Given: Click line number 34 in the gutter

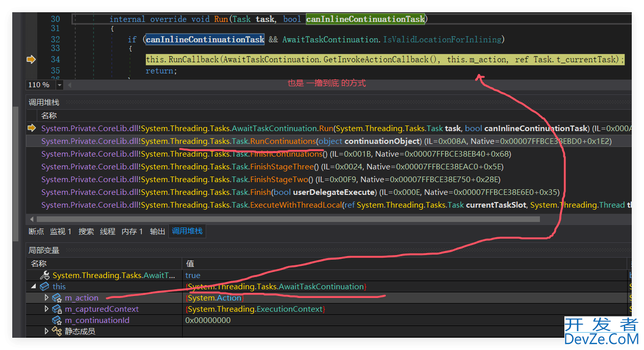Looking at the screenshot, I should [x=55, y=60].
